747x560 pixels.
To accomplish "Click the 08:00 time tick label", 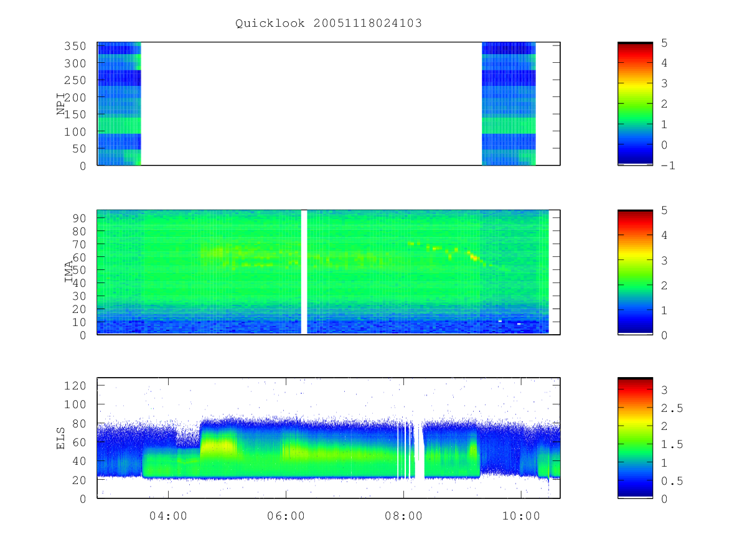I will click(403, 516).
